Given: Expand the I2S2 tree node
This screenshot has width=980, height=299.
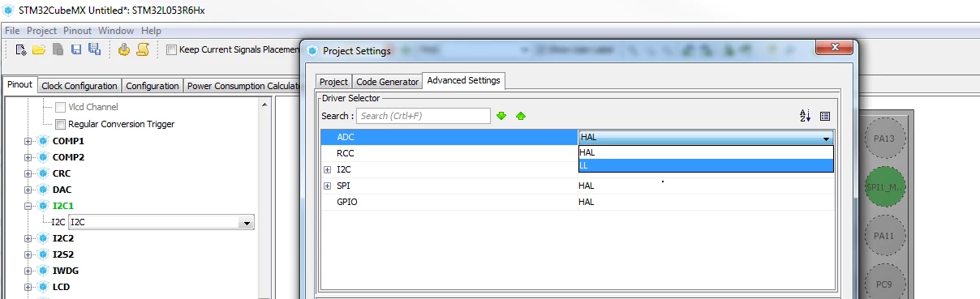Looking at the screenshot, I should pos(28,254).
